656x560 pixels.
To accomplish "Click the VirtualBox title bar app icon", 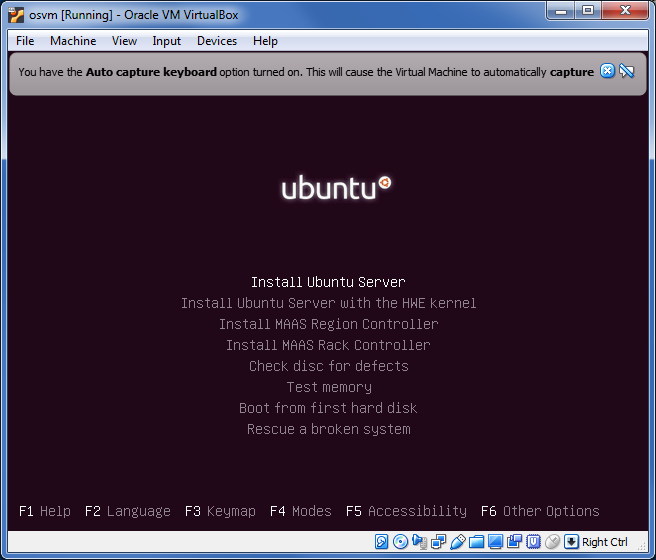I will click(x=16, y=15).
